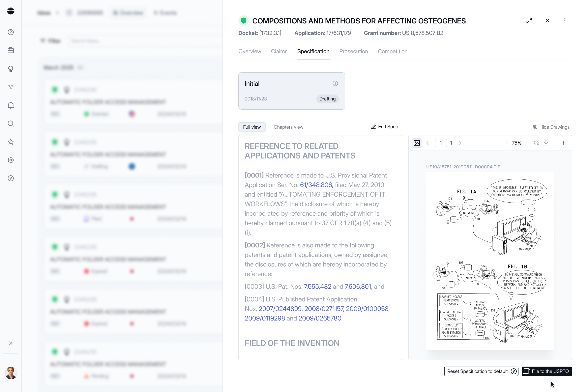Click the drawing page number field
The width and height of the screenshot is (588, 392).
tap(441, 143)
